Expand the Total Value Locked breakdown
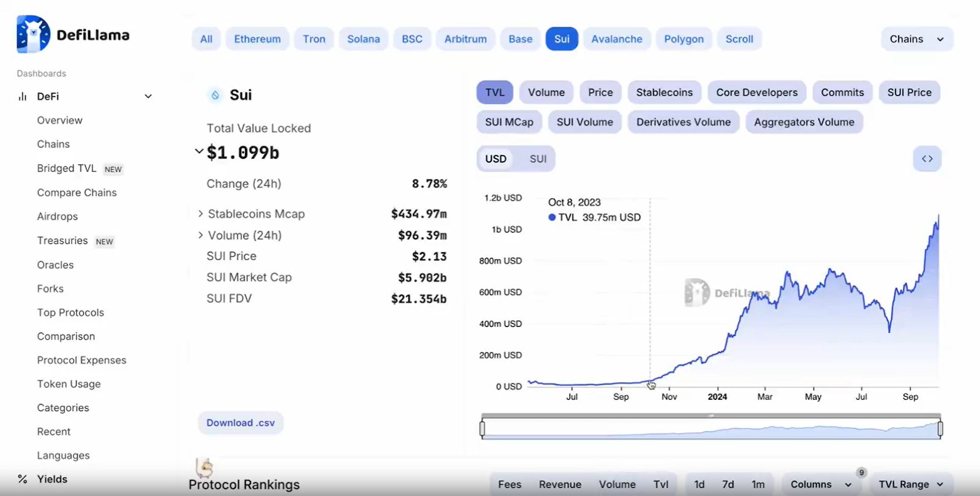The height and width of the screenshot is (496, 980). point(199,151)
